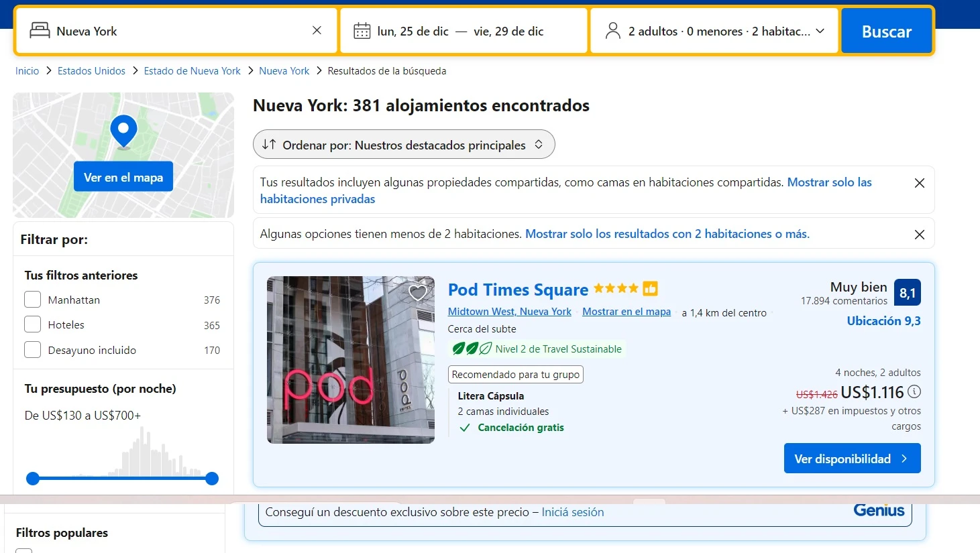Click Ver en el mapa button
This screenshot has width=980, height=553.
click(123, 177)
